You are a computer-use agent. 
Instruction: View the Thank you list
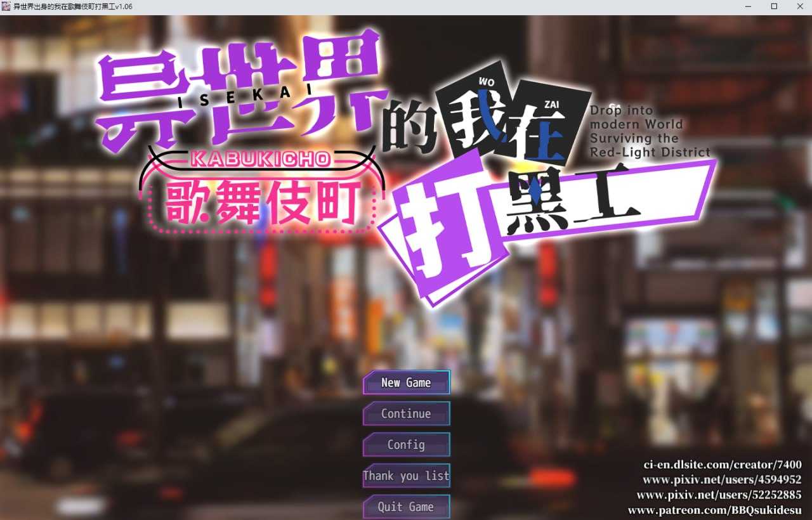click(406, 476)
